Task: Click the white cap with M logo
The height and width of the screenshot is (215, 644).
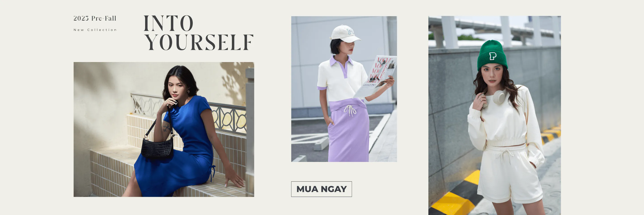Action: tap(346, 34)
